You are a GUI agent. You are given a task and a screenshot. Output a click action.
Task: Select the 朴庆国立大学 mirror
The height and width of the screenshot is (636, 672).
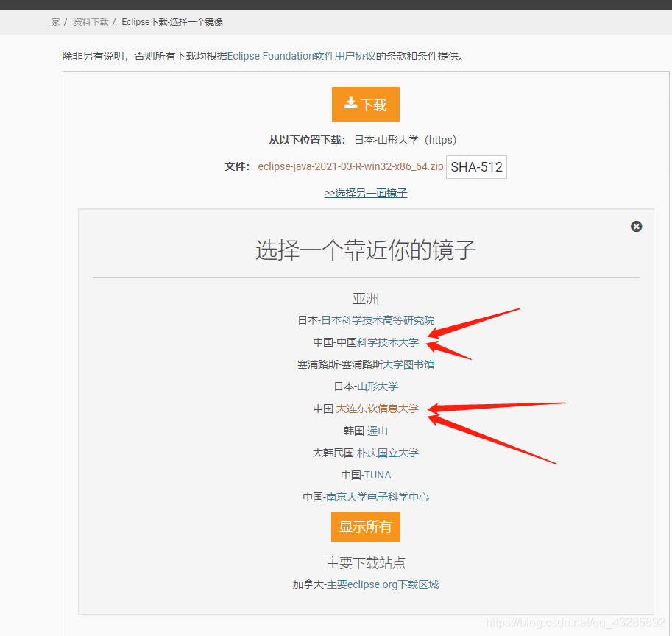tap(388, 453)
